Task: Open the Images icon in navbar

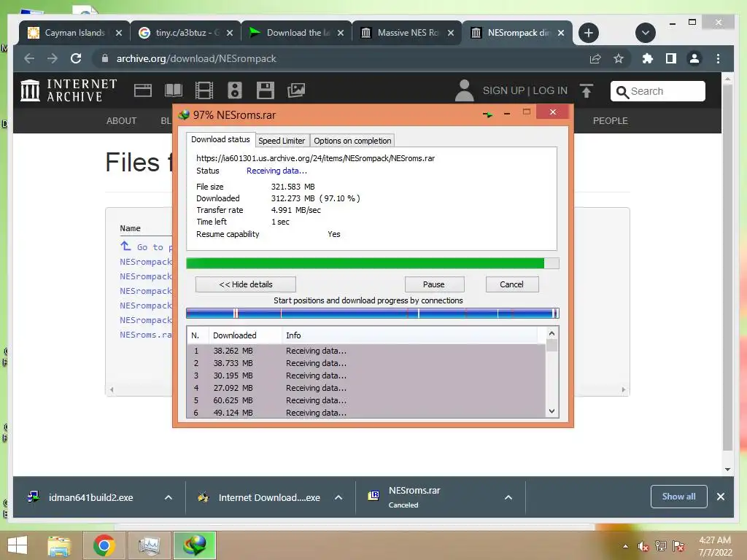Action: tap(296, 90)
